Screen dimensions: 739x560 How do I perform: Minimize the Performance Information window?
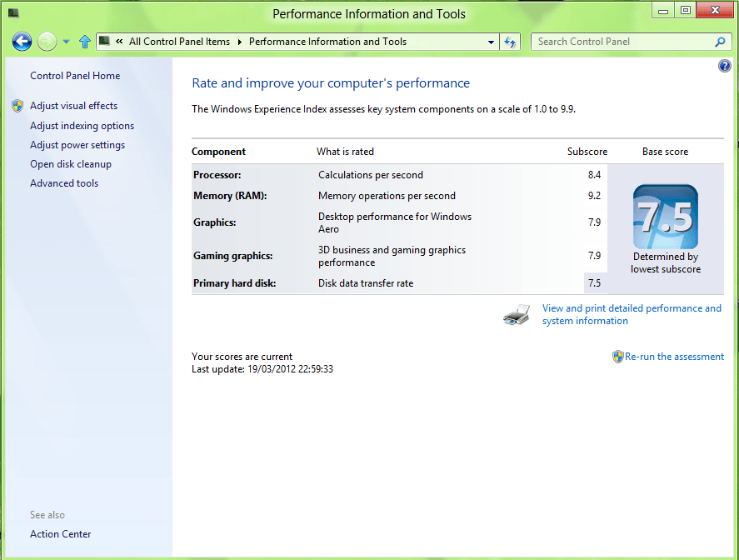click(663, 10)
